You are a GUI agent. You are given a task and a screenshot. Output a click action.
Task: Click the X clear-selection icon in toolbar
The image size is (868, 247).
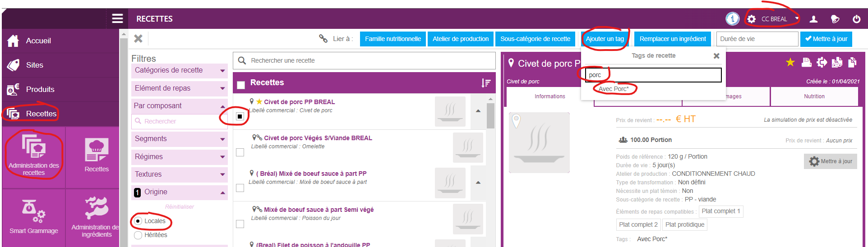[x=139, y=39]
